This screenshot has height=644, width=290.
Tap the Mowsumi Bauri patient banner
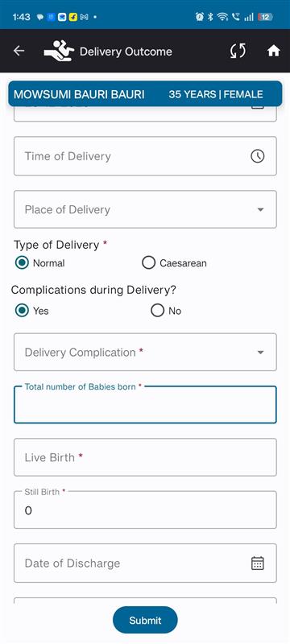coord(145,94)
